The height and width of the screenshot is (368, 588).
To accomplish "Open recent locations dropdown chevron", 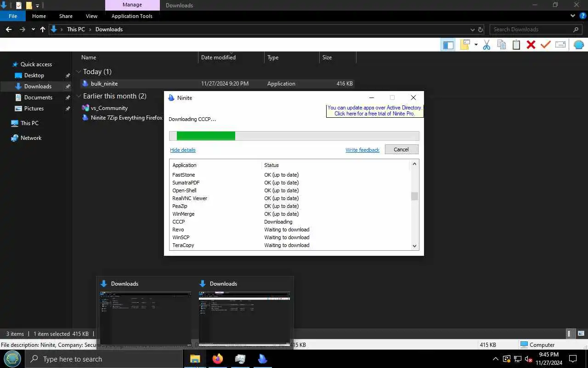I will coord(33,29).
